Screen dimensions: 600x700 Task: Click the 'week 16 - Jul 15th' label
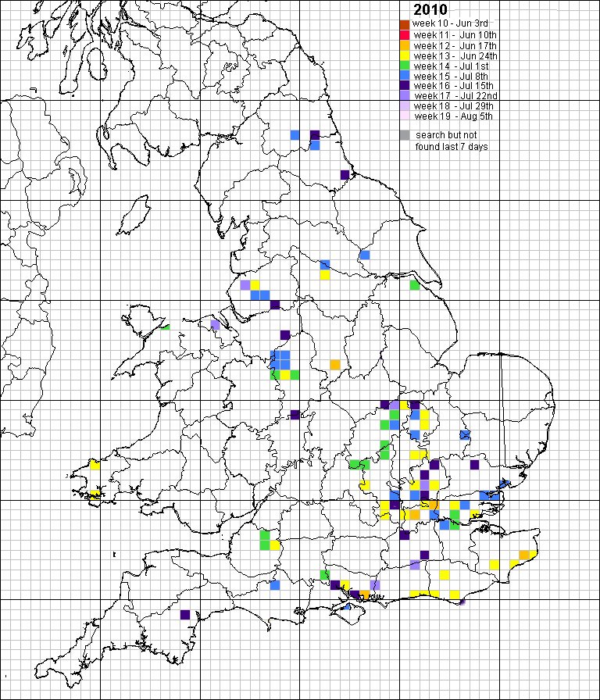pos(454,86)
